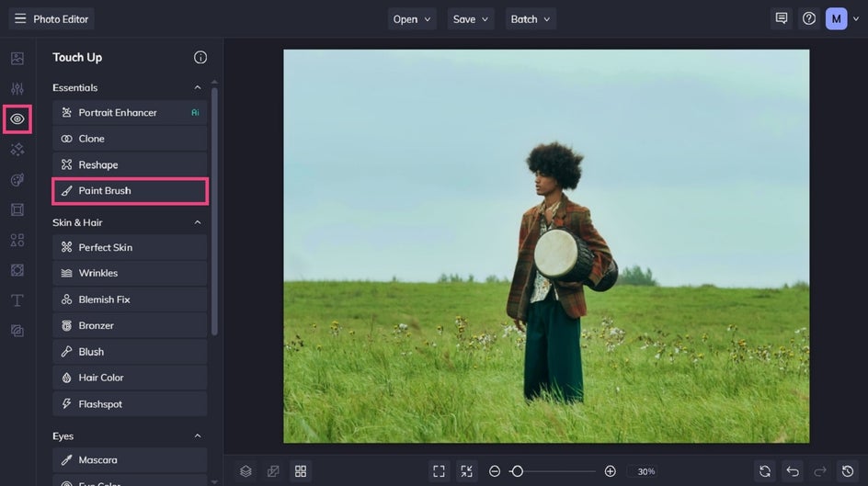Click the Touch Up info icon
Viewport: 868px width, 486px height.
click(x=200, y=58)
